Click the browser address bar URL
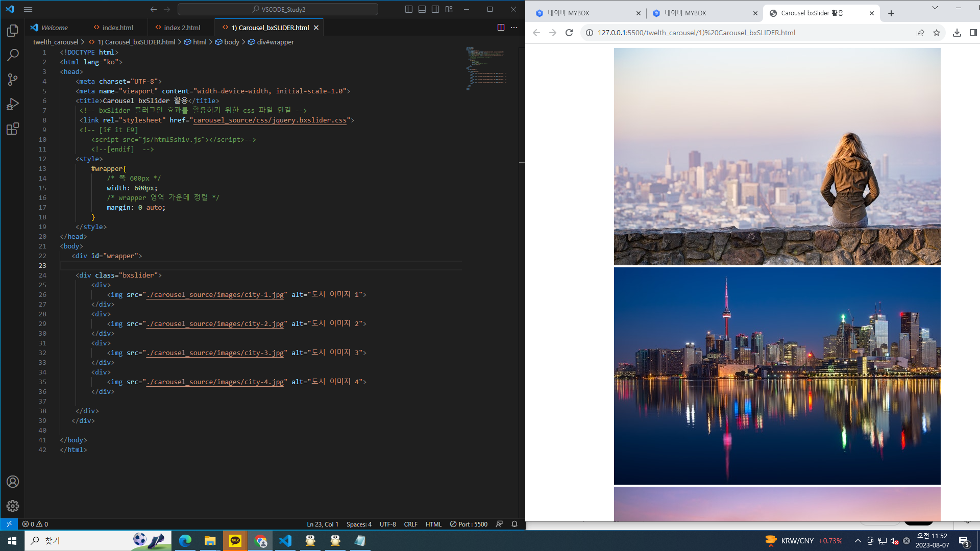This screenshot has height=551, width=980. (x=696, y=33)
